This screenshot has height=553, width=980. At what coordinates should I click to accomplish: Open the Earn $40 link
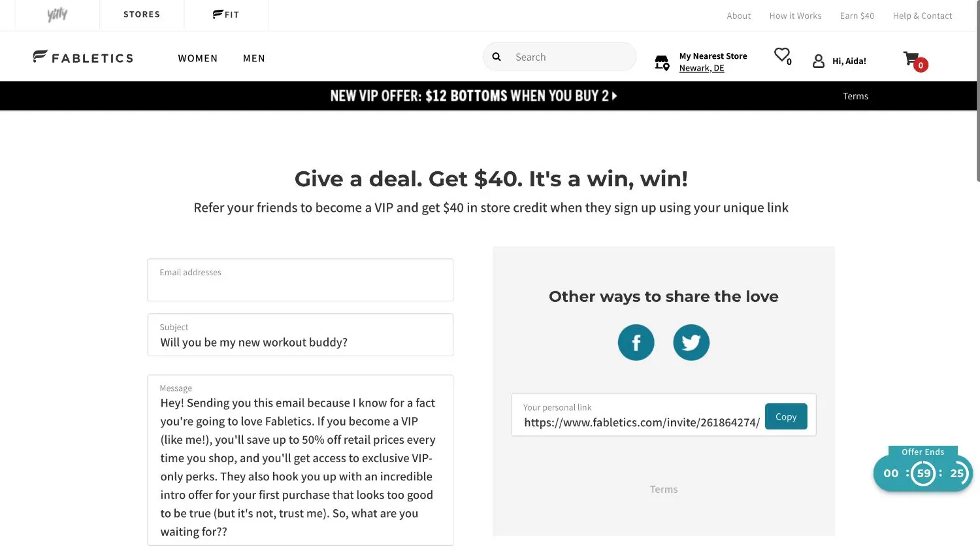point(857,16)
